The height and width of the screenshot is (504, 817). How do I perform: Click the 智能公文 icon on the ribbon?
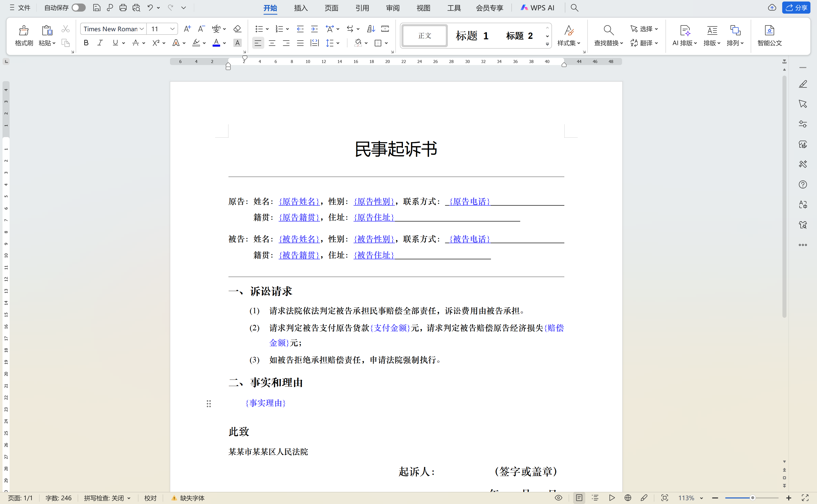(769, 35)
